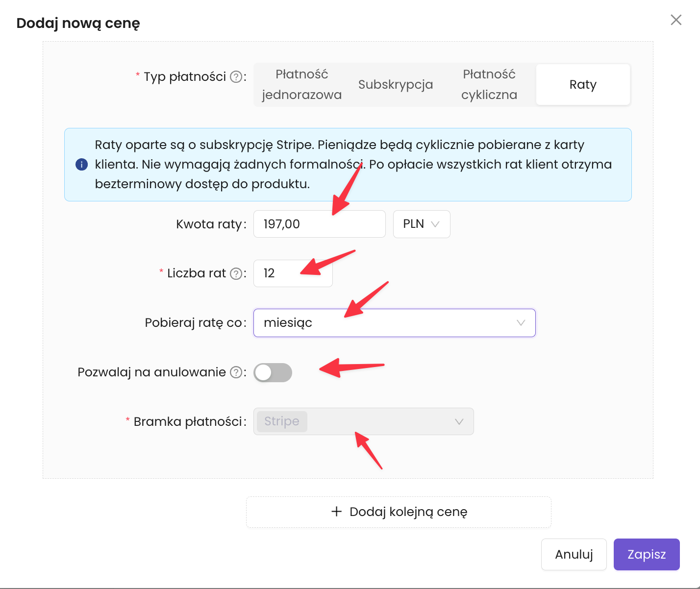Enable the Pozwalaj na anulowanie switch
This screenshot has width=700, height=589.
point(273,372)
